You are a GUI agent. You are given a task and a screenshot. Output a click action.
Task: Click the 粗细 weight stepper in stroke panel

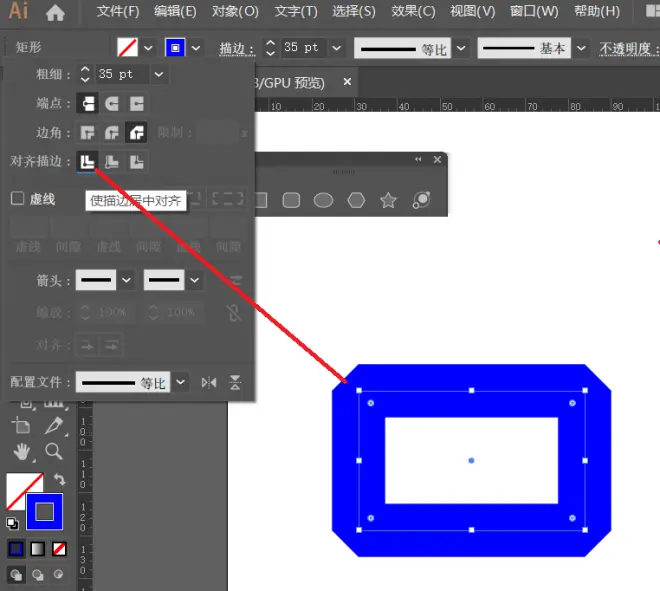point(85,75)
